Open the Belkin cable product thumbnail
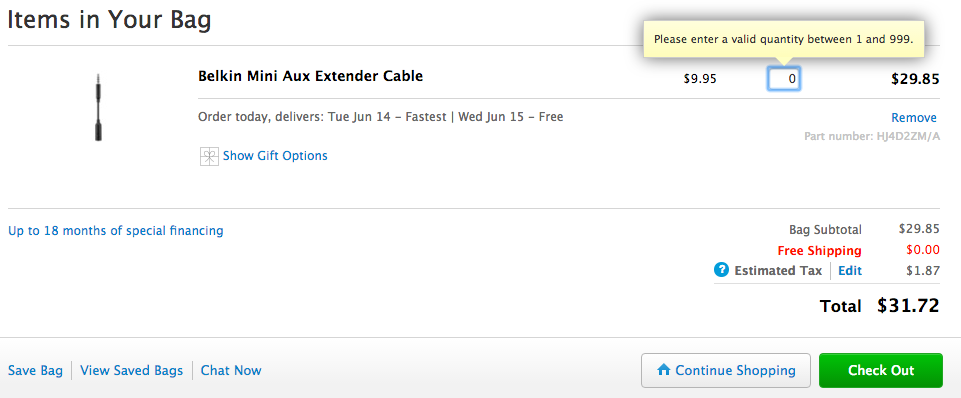Screen dimensions: 961x398 point(98,107)
